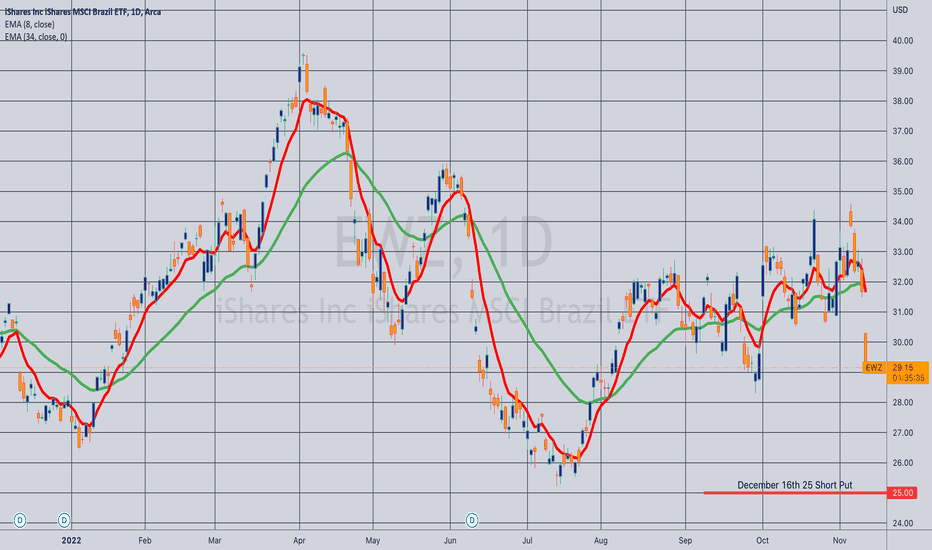932x550 pixels.
Task: Click the Feb label on time axis
Action: pyautogui.click(x=145, y=540)
